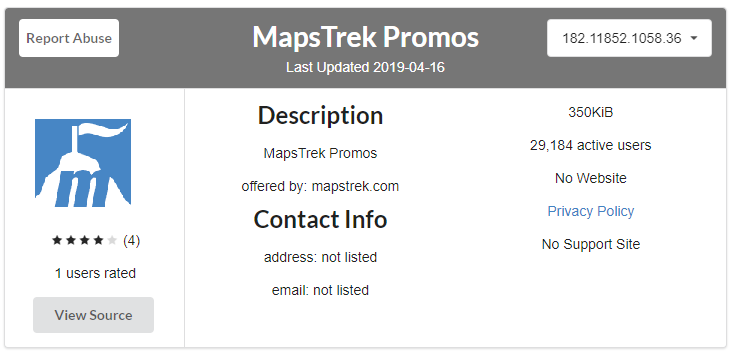Viewport: 734px width, 363px height.
Task: Click the Last Updated 2019-04-16 text
Action: (x=366, y=67)
